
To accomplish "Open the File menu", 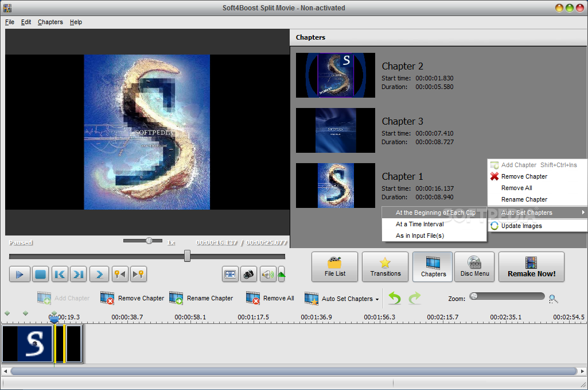I will (10, 22).
